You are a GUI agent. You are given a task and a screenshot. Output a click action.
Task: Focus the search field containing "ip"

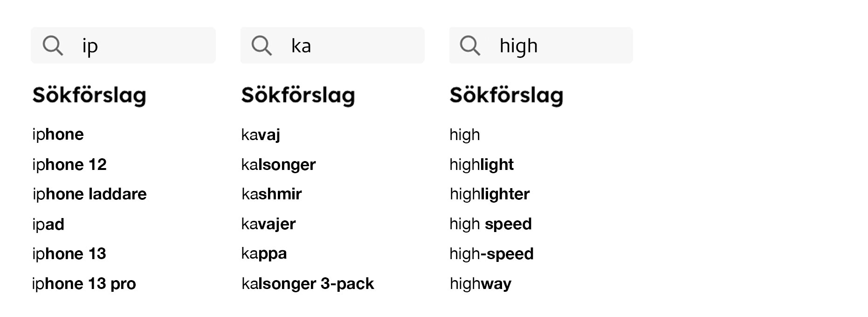coord(140,46)
